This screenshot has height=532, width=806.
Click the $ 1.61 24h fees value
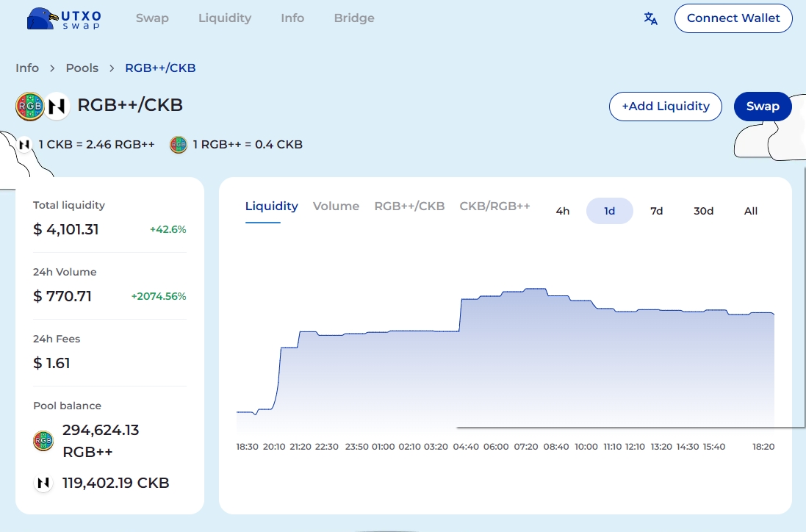point(51,363)
